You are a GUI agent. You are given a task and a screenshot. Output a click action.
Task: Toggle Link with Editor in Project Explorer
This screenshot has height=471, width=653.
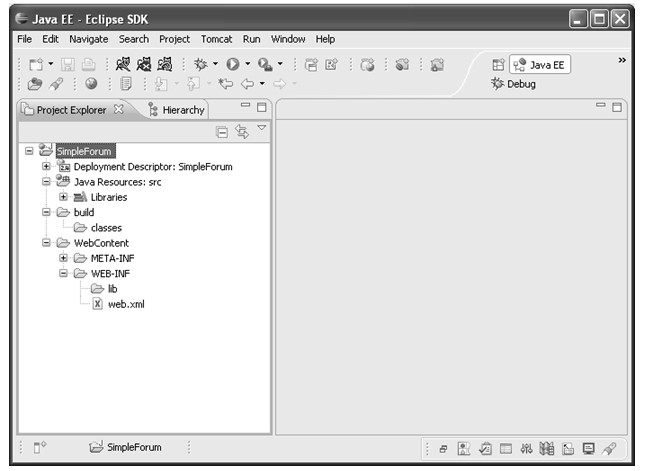tap(242, 132)
